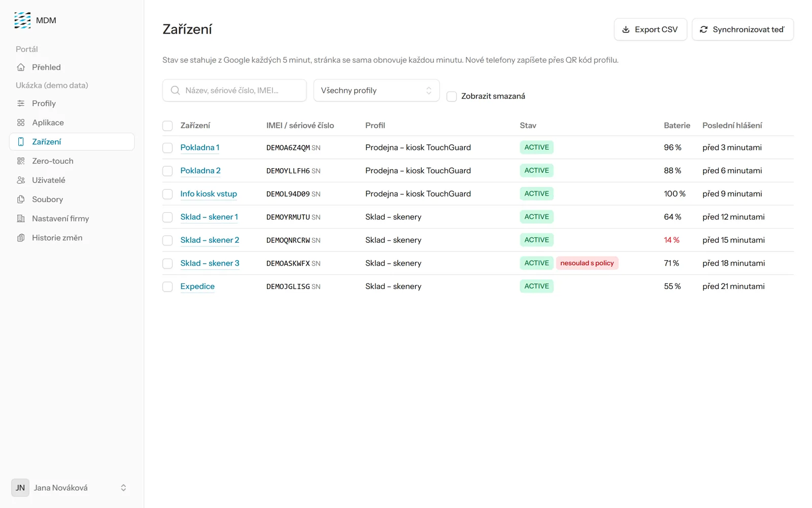Click the download icon on Export CSV
Screen dimensions: 812x508
tap(626, 29)
